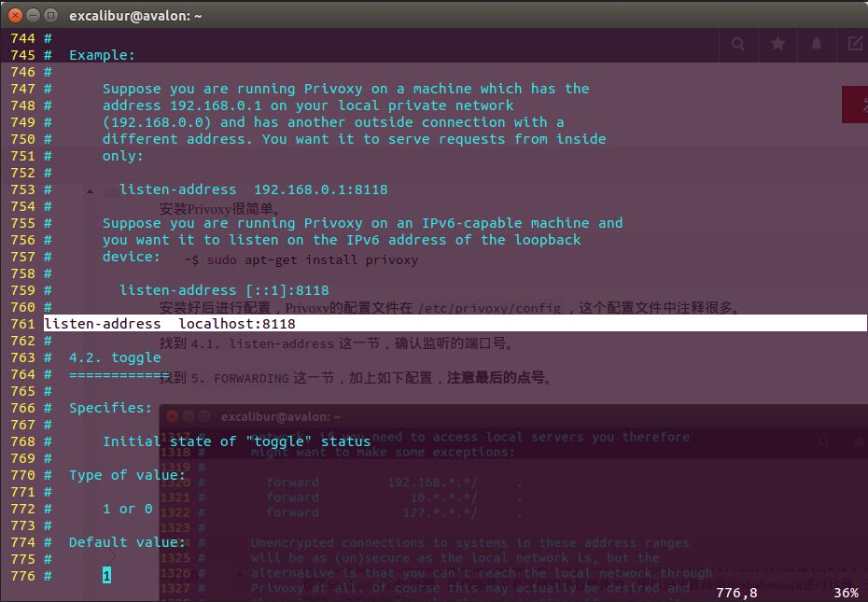Click the star favorites icon
Screen dimensions: 868x602
(777, 44)
